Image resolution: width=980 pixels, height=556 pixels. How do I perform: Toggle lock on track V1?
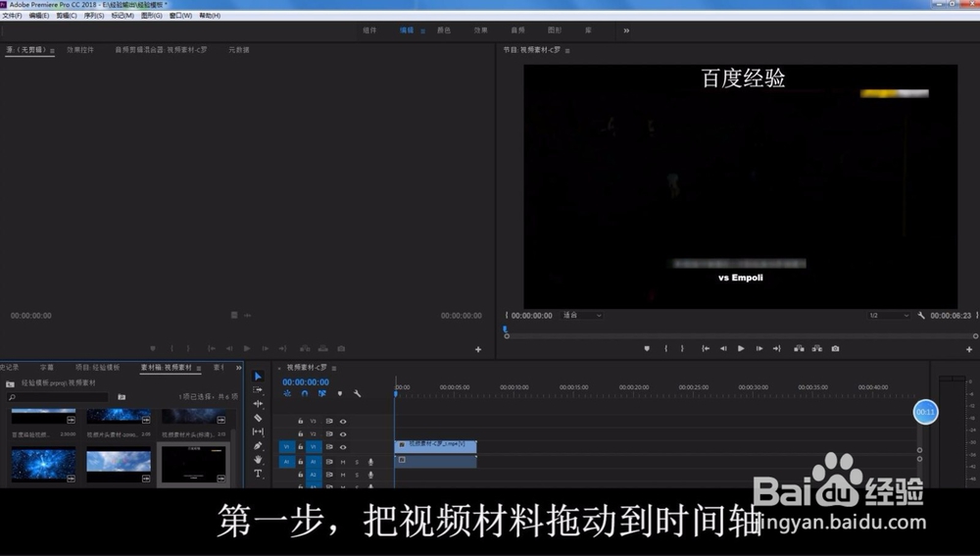(x=301, y=447)
